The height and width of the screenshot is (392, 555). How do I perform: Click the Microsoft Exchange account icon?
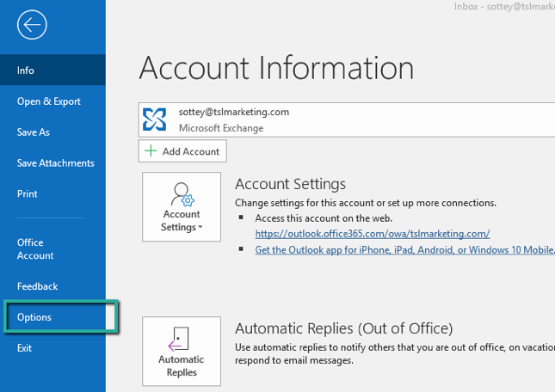click(154, 119)
